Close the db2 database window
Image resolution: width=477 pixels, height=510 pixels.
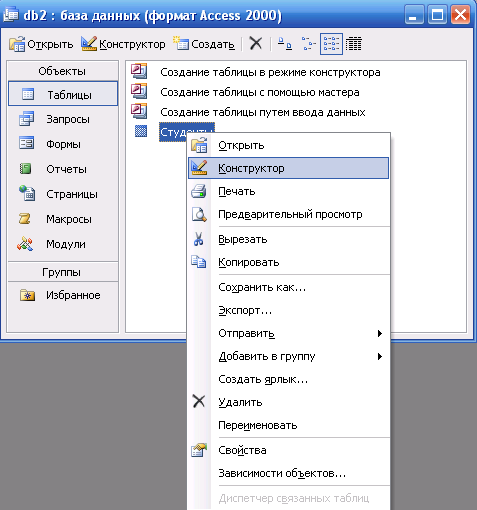click(460, 15)
